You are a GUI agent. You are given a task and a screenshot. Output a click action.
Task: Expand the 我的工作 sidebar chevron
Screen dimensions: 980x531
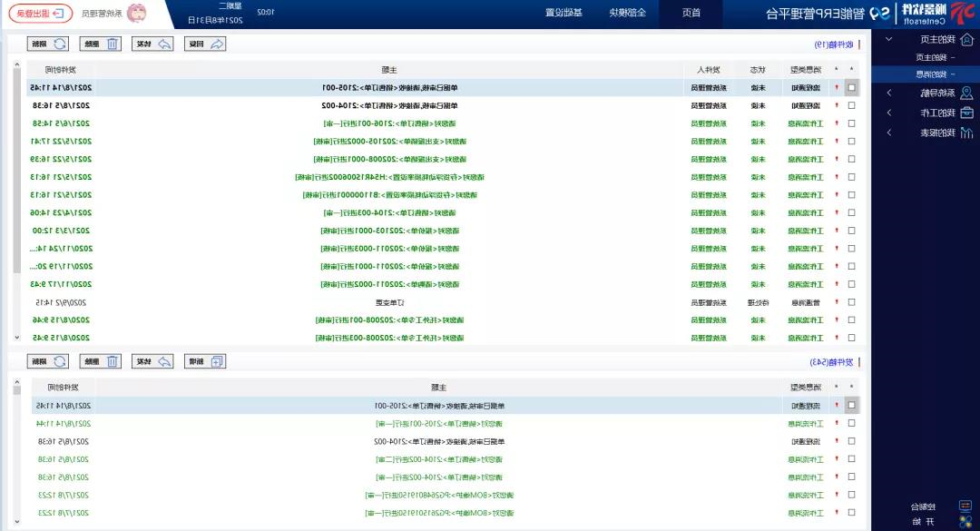pos(888,113)
